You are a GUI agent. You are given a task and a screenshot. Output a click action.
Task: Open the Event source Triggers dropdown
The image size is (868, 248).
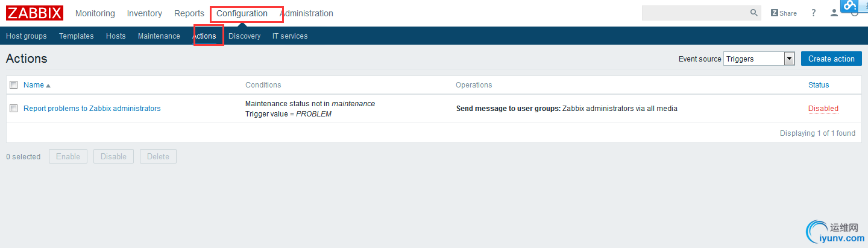point(788,59)
